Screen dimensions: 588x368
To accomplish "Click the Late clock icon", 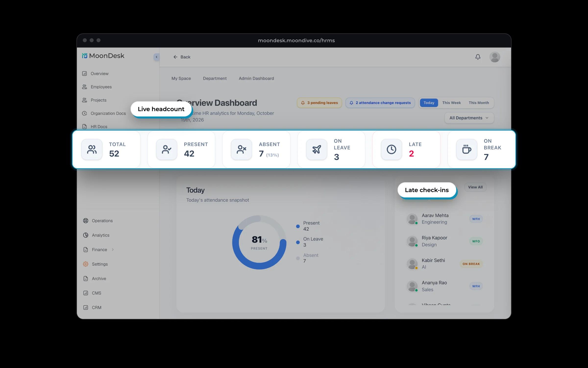I will [x=391, y=149].
